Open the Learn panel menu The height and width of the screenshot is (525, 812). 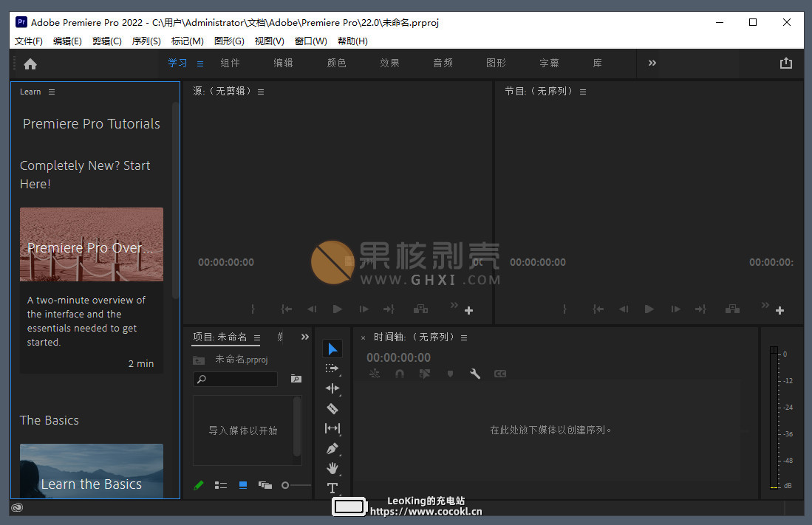tap(51, 92)
